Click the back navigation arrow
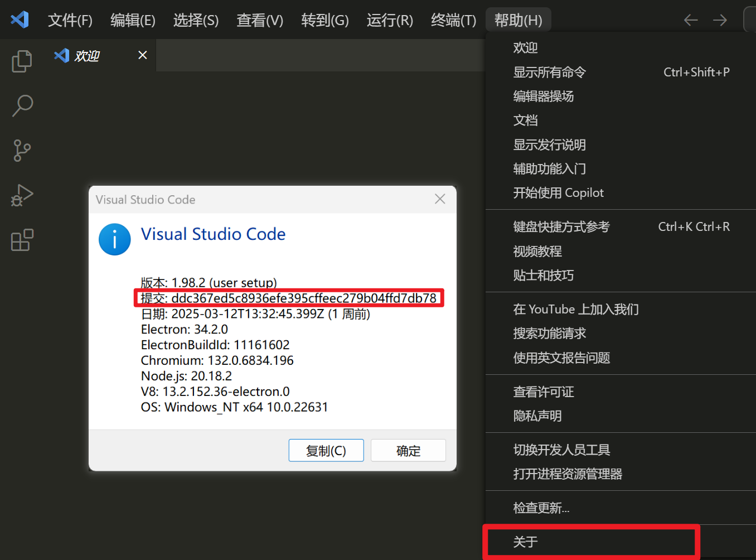 click(x=690, y=20)
